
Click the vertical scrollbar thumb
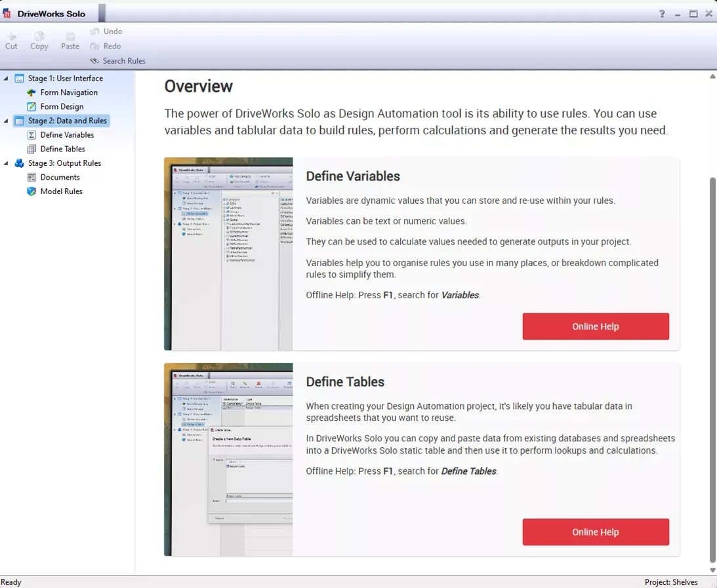(712, 370)
